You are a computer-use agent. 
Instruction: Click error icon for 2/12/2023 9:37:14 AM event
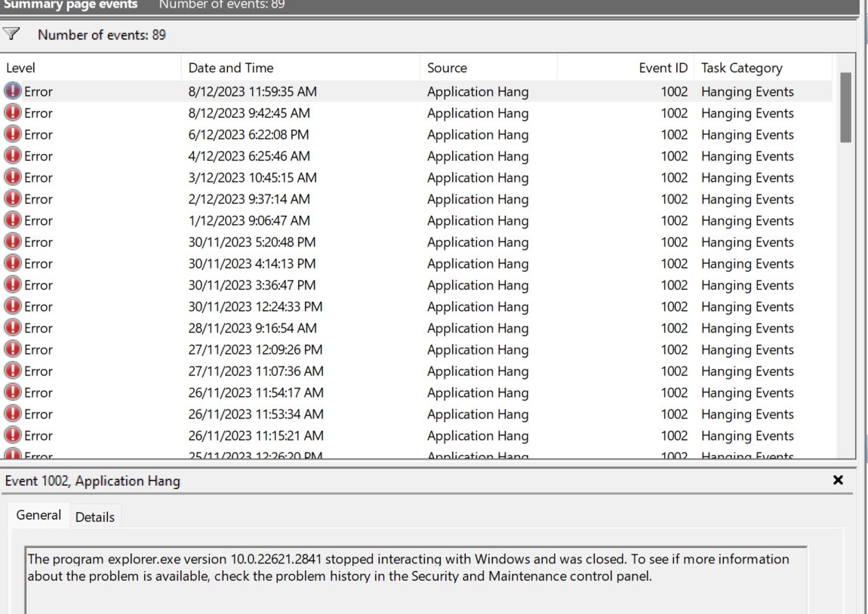12,198
